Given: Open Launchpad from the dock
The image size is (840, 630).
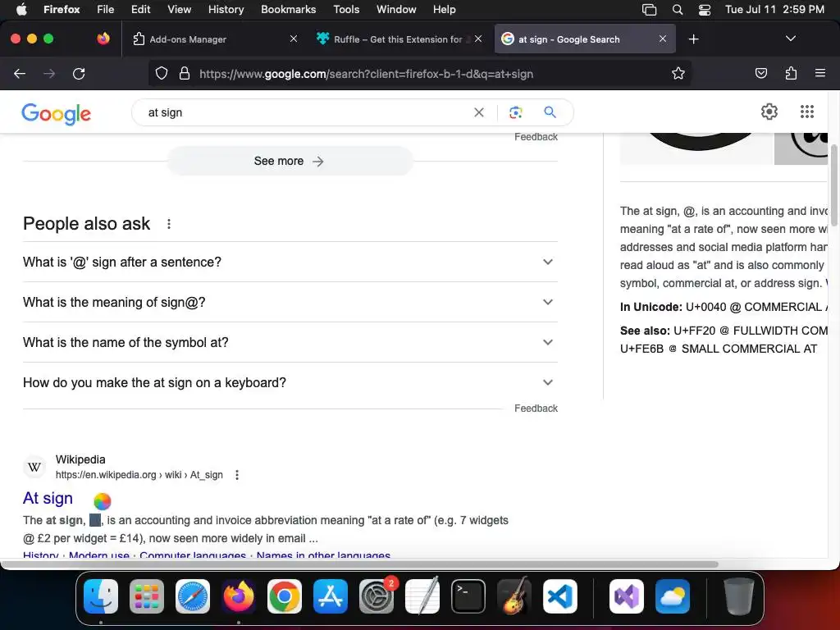Looking at the screenshot, I should pos(147,596).
